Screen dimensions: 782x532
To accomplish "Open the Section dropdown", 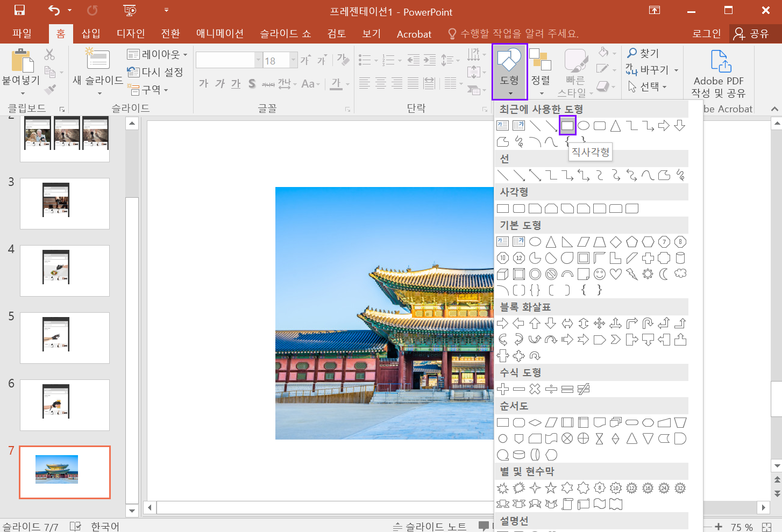I will (x=148, y=90).
